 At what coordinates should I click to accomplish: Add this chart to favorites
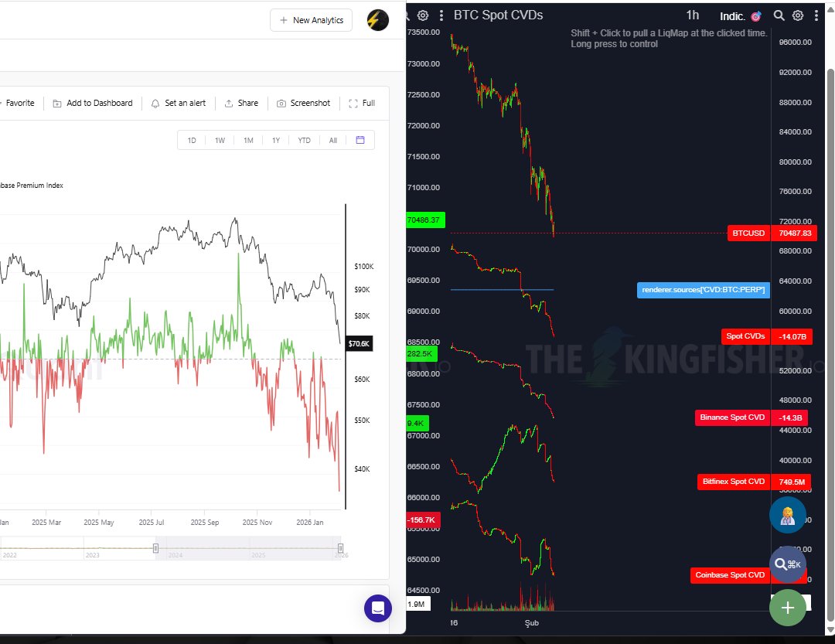click(19, 104)
